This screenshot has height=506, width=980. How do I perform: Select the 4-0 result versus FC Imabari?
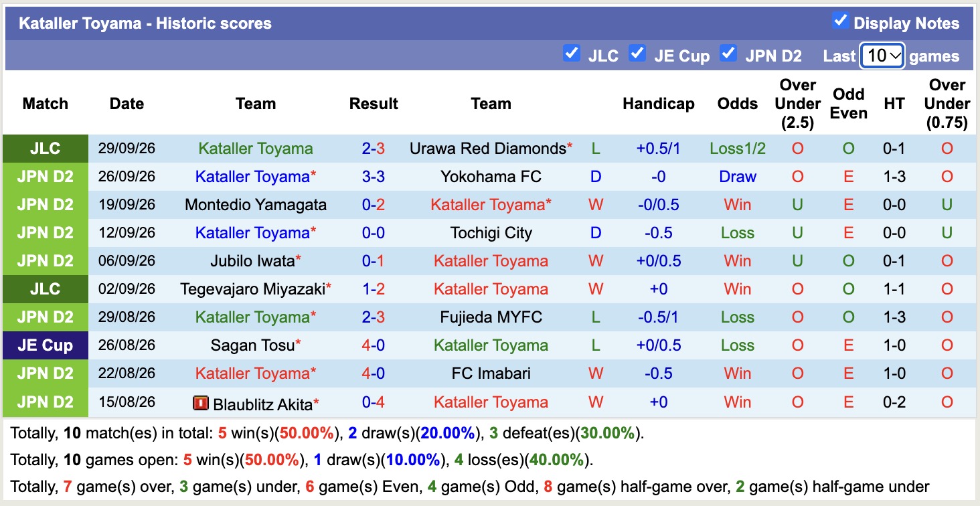click(374, 373)
